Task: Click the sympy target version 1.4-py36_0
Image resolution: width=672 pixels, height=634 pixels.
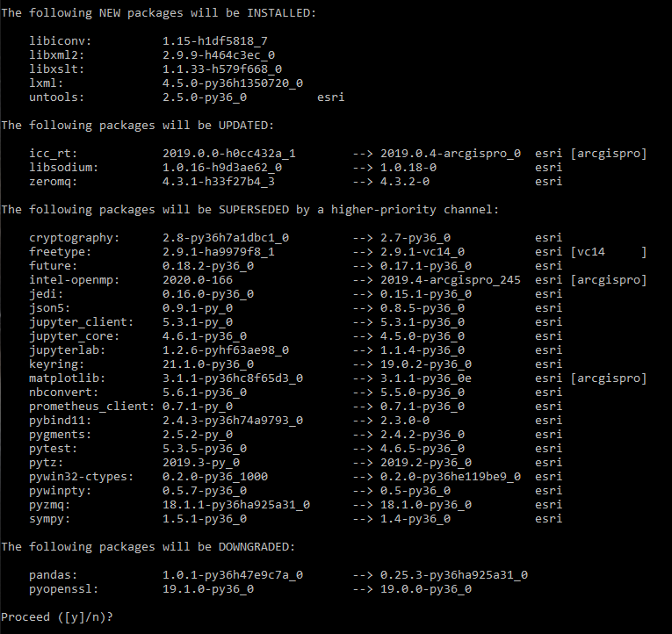Action: point(415,518)
